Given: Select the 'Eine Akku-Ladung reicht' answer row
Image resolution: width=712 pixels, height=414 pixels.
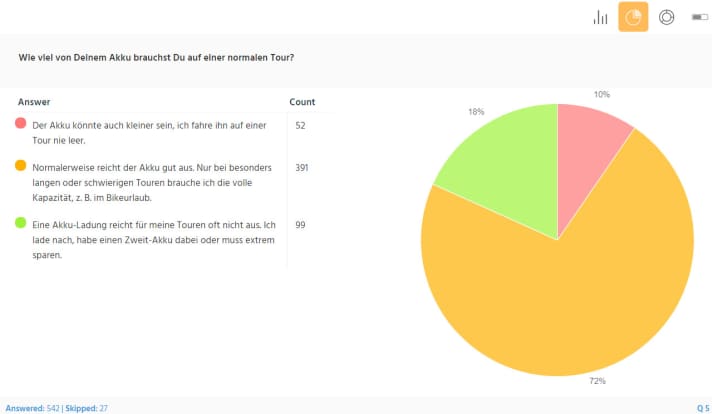Looking at the screenshot, I should click(150, 240).
